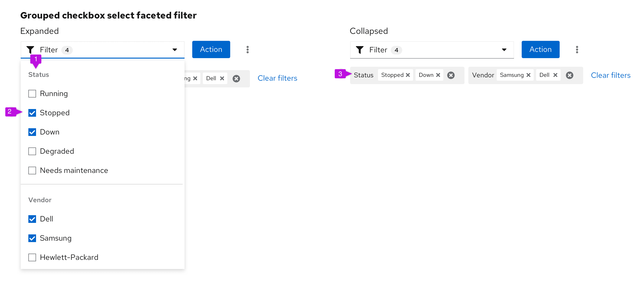Image resolution: width=644 pixels, height=293 pixels.
Task: Toggle the Stopped checkbox on
Action: (x=32, y=112)
